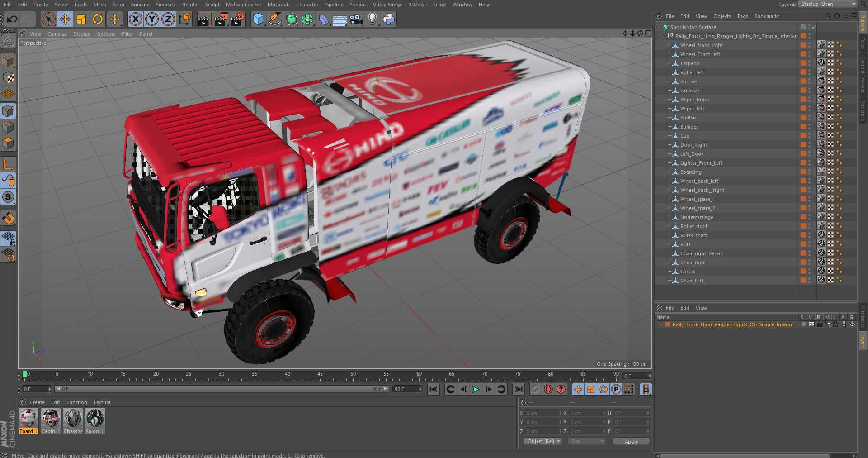The width and height of the screenshot is (868, 458).
Task: Open material manager Texture menu
Action: 102,402
